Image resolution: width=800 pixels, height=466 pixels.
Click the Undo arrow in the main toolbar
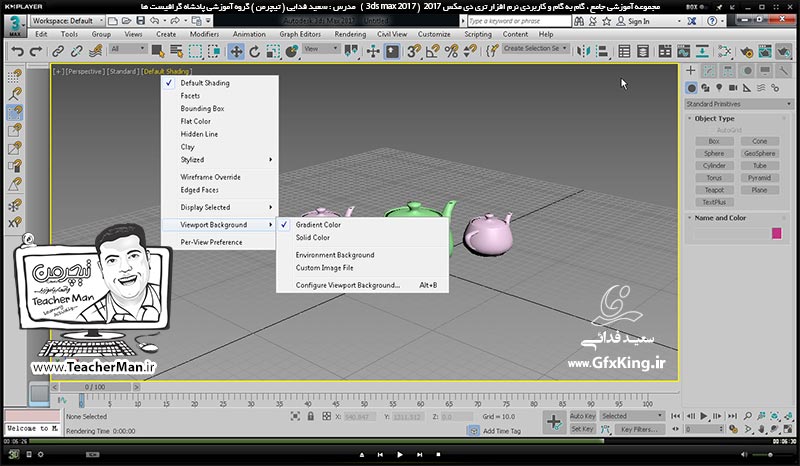[17, 52]
